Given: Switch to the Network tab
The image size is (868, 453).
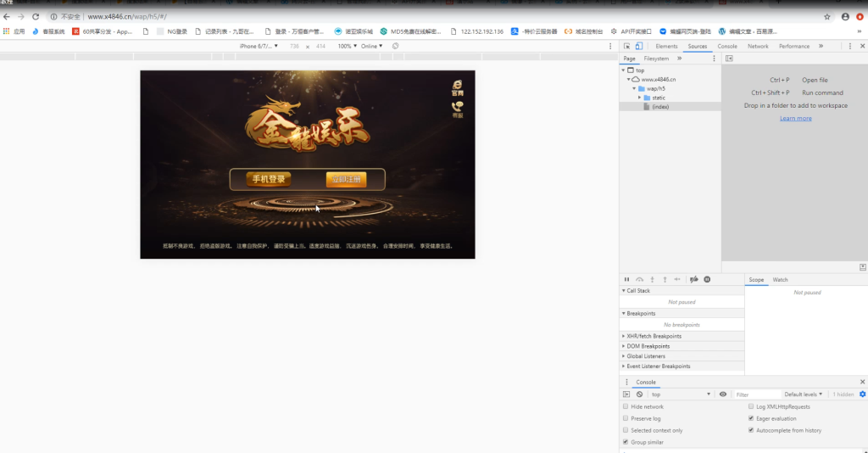Looking at the screenshot, I should coord(758,47).
